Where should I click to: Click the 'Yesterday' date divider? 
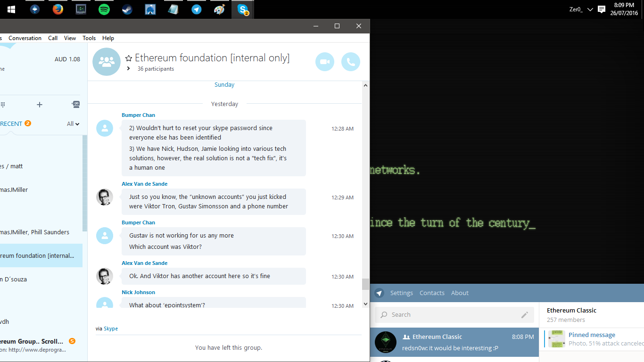[224, 104]
